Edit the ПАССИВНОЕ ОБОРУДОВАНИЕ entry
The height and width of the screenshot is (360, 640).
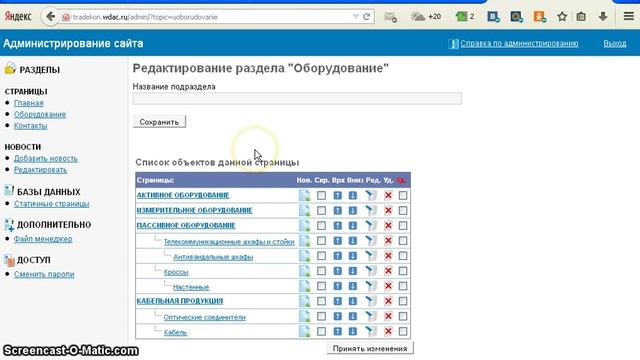click(x=371, y=226)
